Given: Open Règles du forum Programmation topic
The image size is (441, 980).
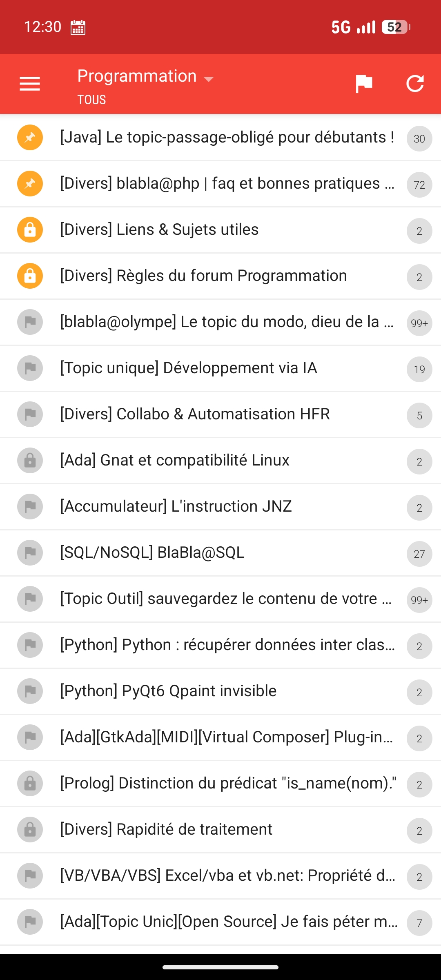Looking at the screenshot, I should [x=203, y=276].
